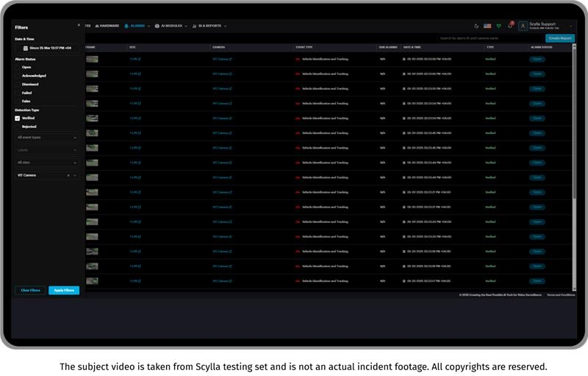Click the Open status badge in the last row
This screenshot has width=588, height=376.
[x=537, y=281]
